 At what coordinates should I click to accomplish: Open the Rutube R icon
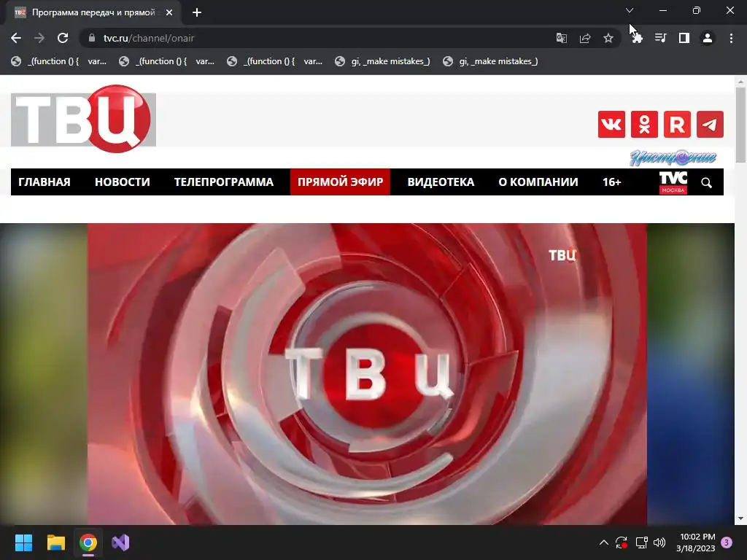(677, 124)
